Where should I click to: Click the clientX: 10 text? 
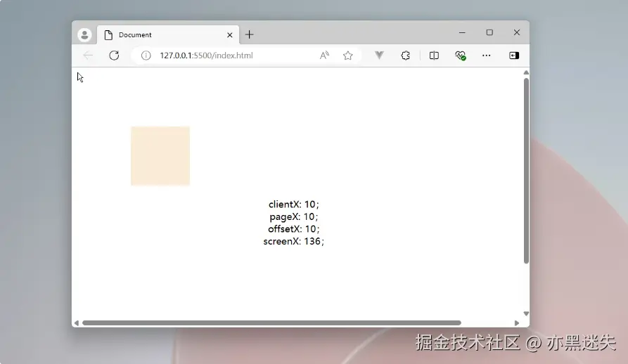coord(293,204)
